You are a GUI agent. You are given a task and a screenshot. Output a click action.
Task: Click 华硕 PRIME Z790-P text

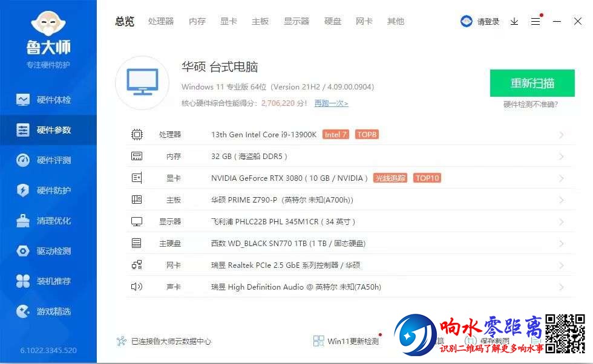click(244, 200)
